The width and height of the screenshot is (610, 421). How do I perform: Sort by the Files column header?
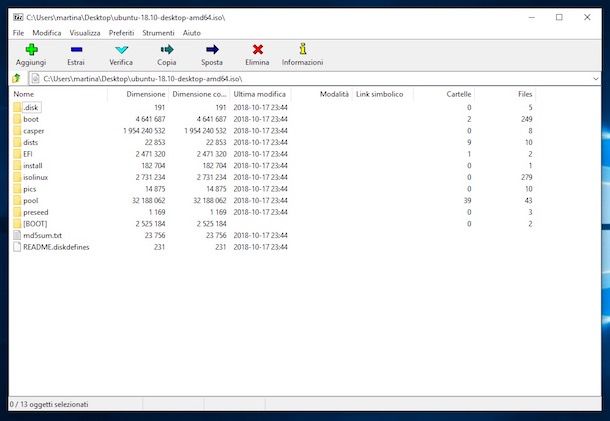(x=505, y=94)
